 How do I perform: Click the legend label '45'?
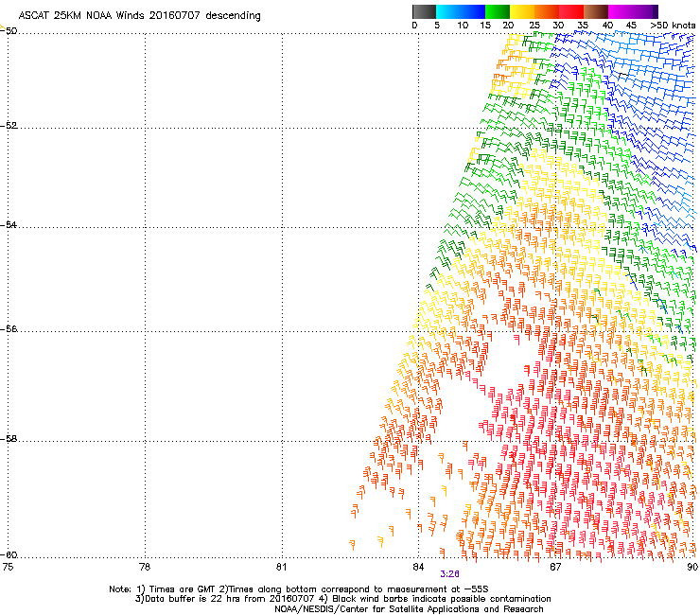(x=631, y=26)
